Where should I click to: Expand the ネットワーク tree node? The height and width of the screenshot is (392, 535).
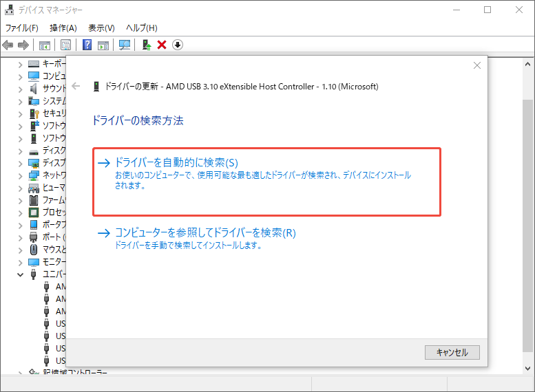(20, 176)
